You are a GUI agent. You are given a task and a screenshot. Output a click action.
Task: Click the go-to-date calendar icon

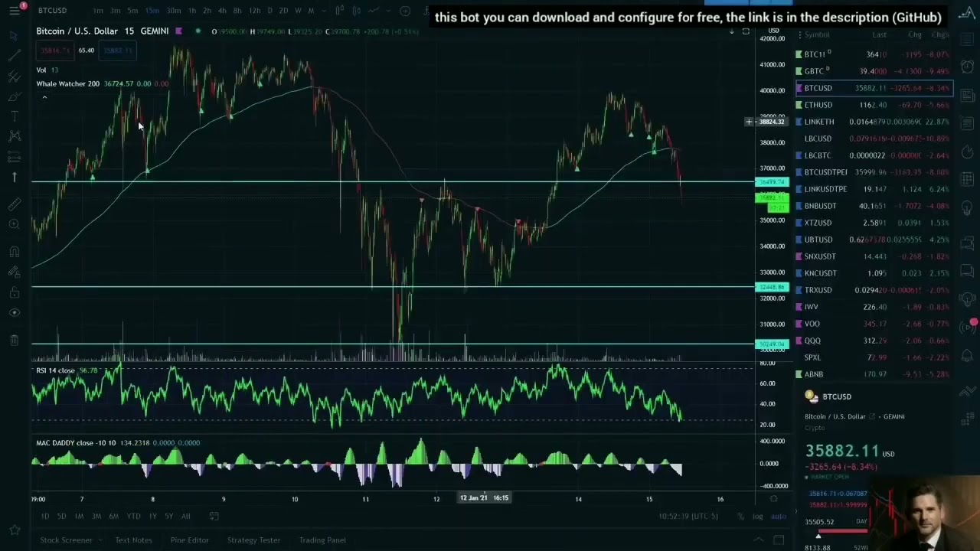pyautogui.click(x=214, y=517)
